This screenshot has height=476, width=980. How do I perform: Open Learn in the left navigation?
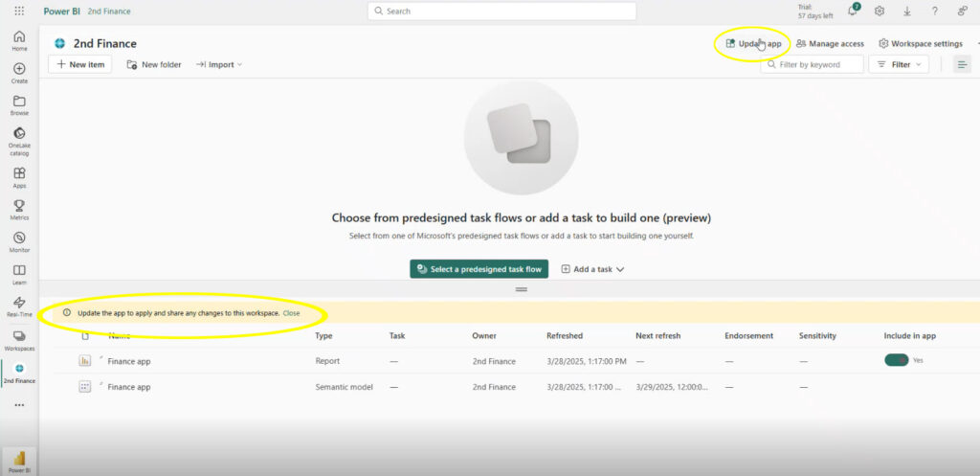19,275
